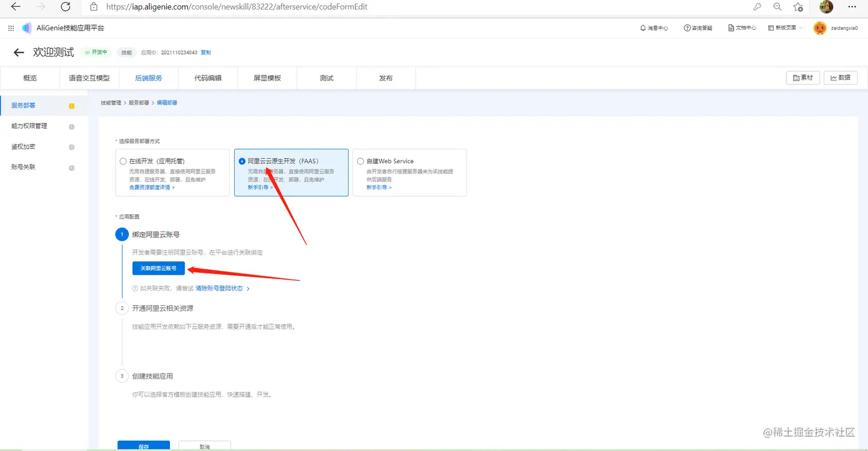Viewport: 868px width, 451px height.
Task: Select 阿里云云原生开发（FAAS） radio option
Action: 242,161
